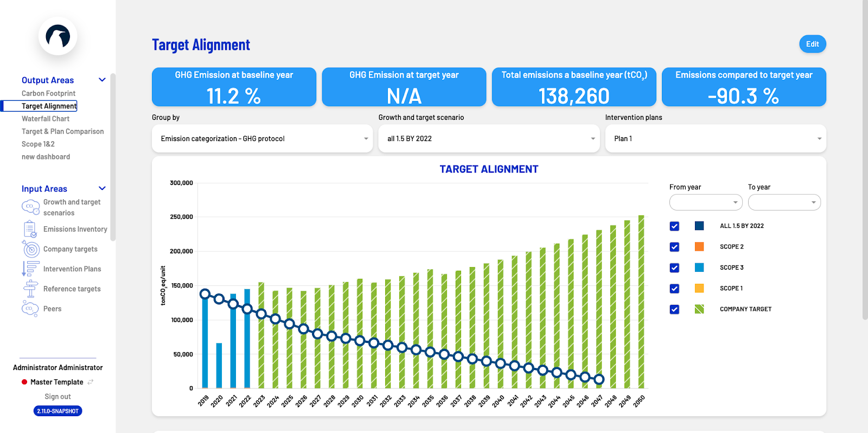Click the green striped Company Target swatch
Viewport: 868px width, 433px height.
coord(699,309)
